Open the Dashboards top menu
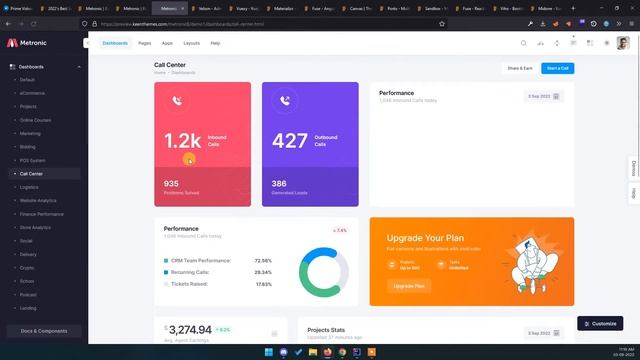Viewport: 640px width, 360px height. (x=115, y=43)
